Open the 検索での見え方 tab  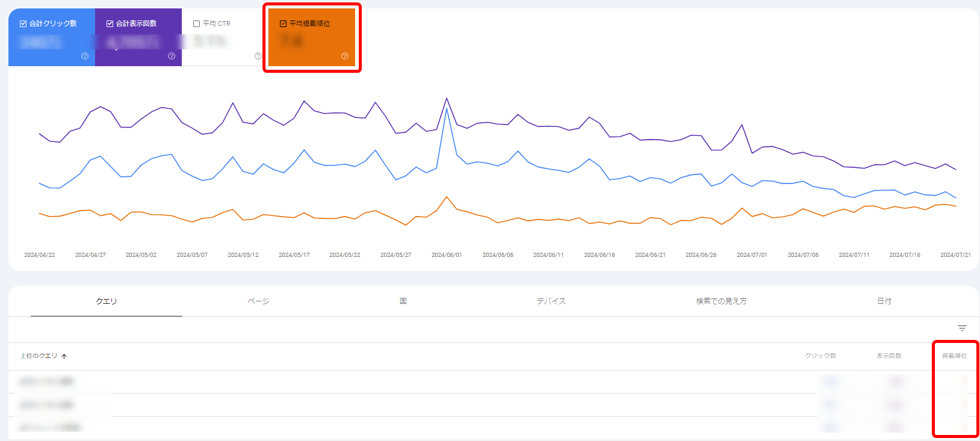click(x=721, y=301)
